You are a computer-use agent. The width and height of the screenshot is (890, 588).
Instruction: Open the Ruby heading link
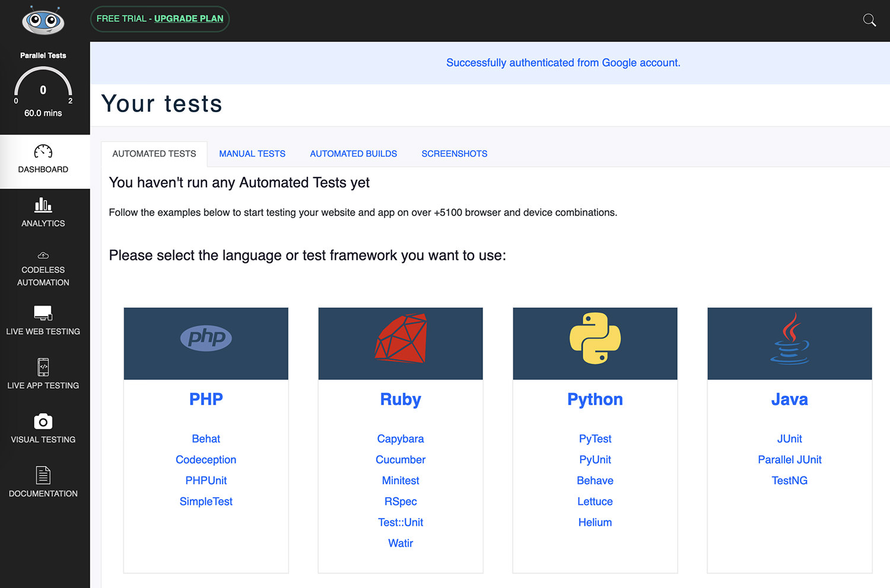coord(401,399)
